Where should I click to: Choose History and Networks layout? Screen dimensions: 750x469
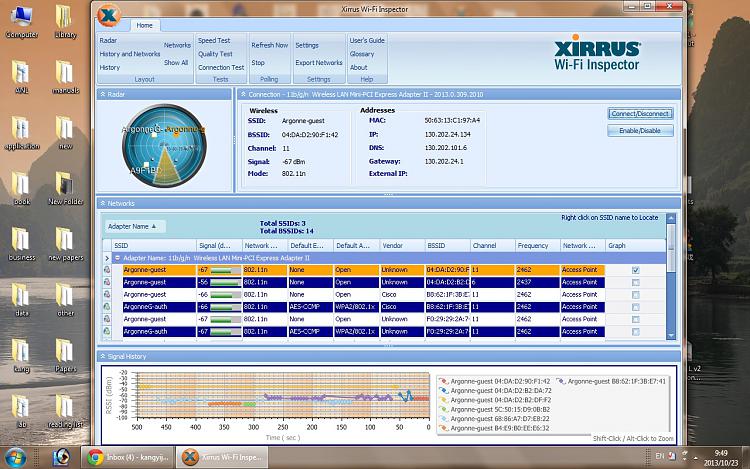pos(130,54)
